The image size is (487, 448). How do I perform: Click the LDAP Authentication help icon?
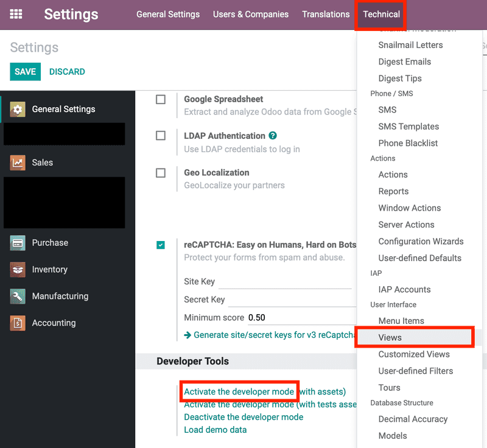pos(273,136)
